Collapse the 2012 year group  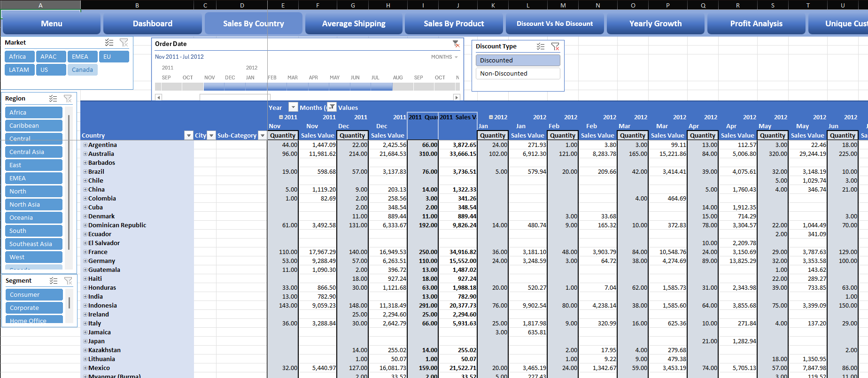(491, 117)
